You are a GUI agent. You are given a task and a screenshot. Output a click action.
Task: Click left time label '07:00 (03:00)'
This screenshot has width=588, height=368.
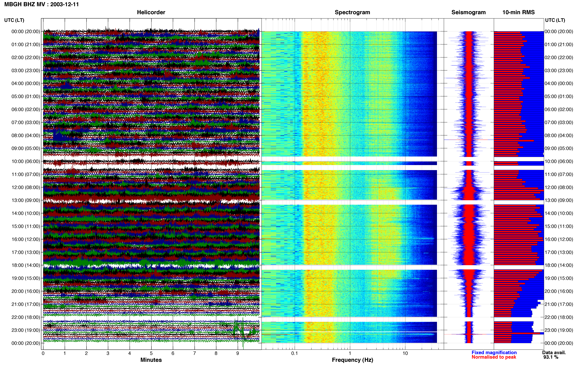point(26,122)
